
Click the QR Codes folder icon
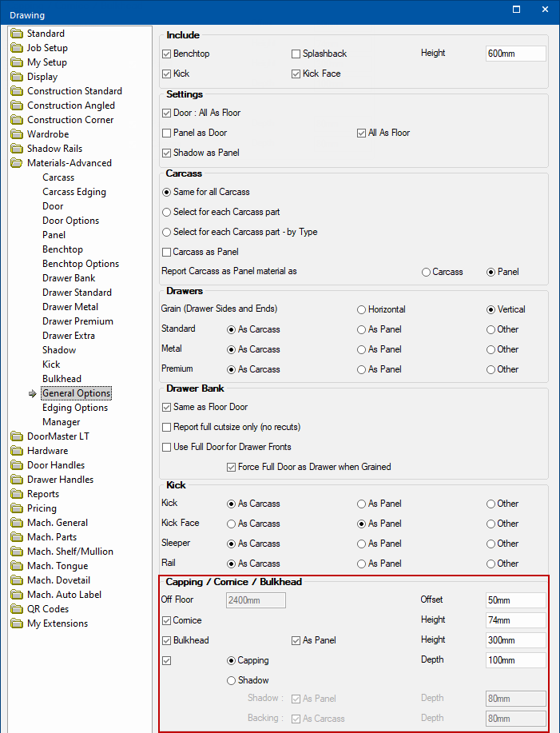pos(17,609)
